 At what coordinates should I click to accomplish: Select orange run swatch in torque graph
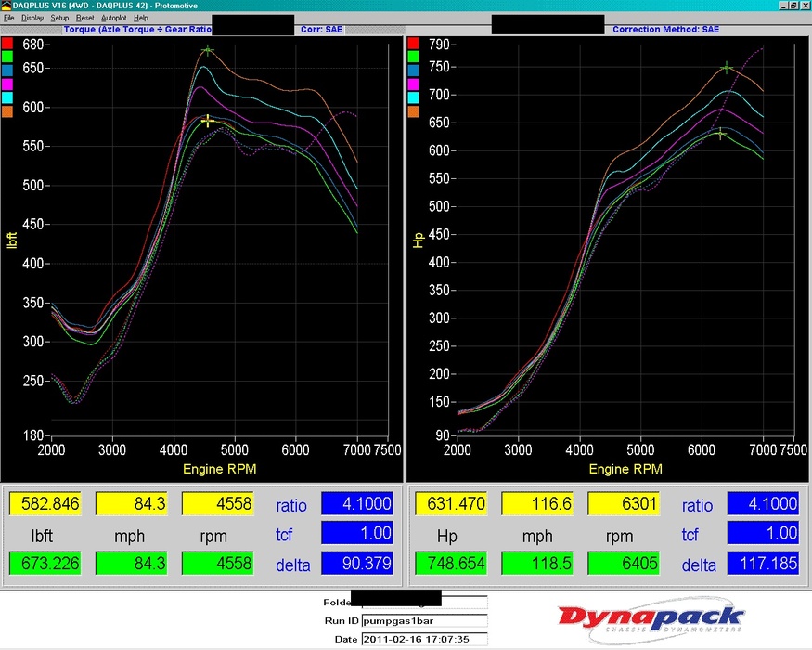[x=7, y=111]
